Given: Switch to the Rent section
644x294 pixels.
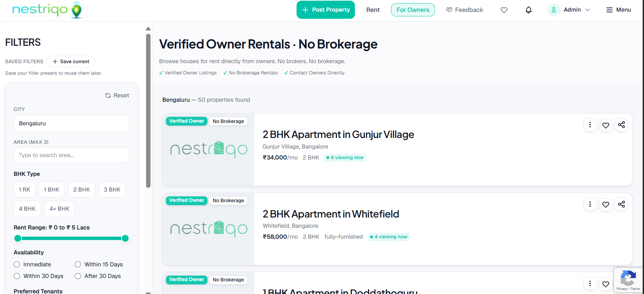Looking at the screenshot, I should (373, 10).
